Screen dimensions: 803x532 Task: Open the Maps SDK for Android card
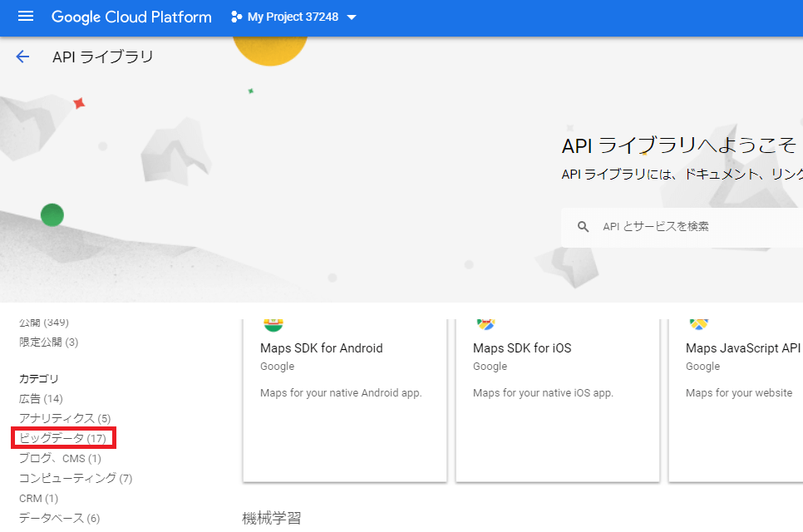(x=345, y=400)
